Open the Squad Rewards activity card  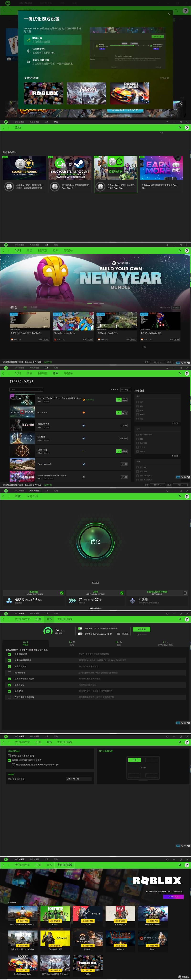(x=24, y=174)
